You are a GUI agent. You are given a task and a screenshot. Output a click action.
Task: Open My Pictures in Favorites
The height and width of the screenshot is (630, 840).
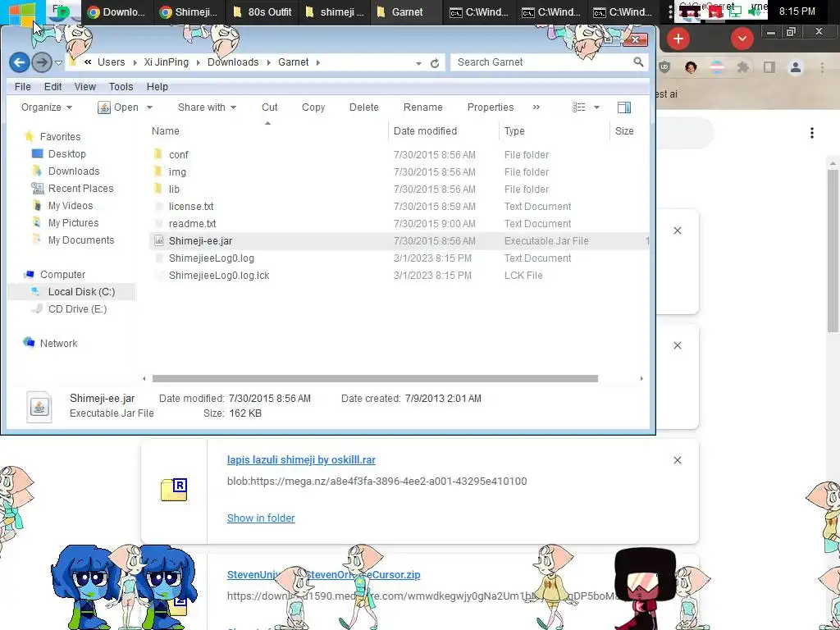pos(73,222)
